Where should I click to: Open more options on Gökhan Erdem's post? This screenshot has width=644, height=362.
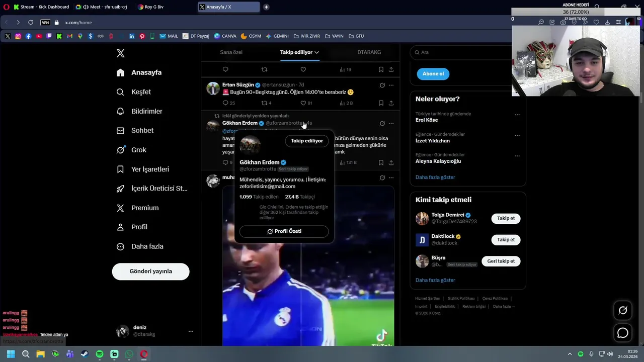pyautogui.click(x=391, y=123)
